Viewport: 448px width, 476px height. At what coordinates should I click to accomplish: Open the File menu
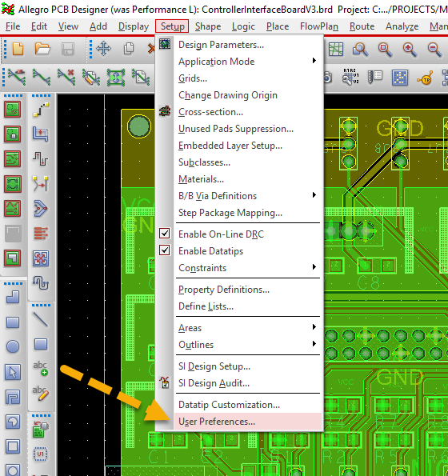[13, 26]
